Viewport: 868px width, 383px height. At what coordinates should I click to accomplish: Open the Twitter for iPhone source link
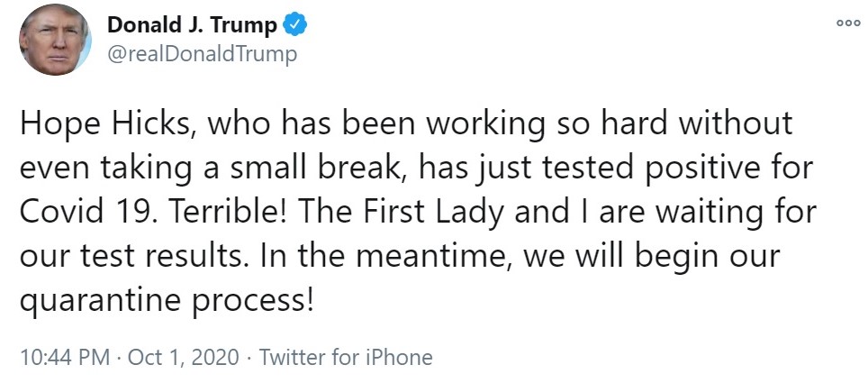coord(346,357)
